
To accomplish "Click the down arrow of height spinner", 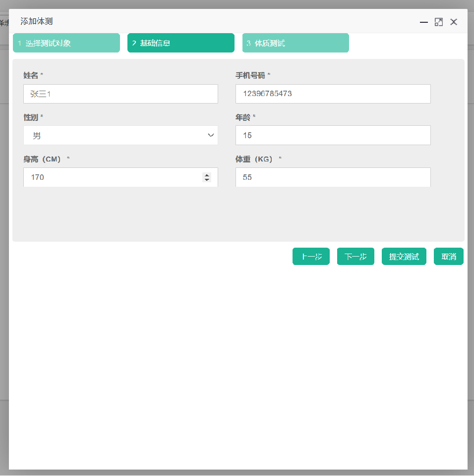I will tap(207, 179).
